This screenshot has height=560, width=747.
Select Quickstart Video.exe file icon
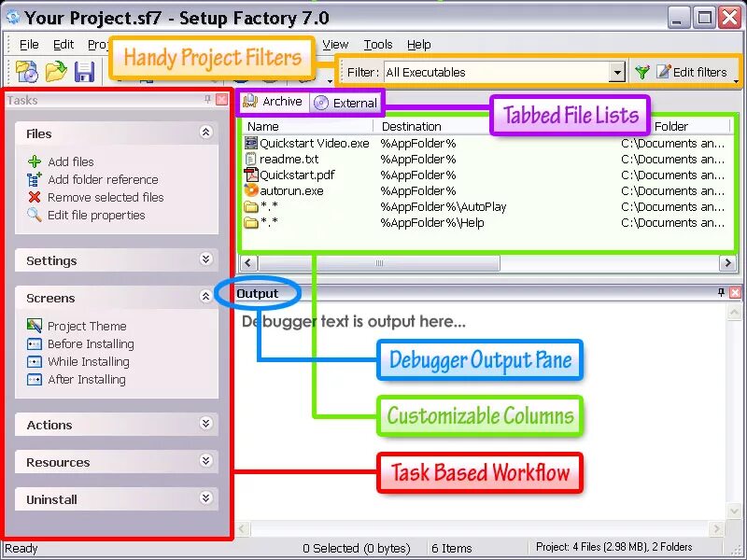(x=251, y=143)
